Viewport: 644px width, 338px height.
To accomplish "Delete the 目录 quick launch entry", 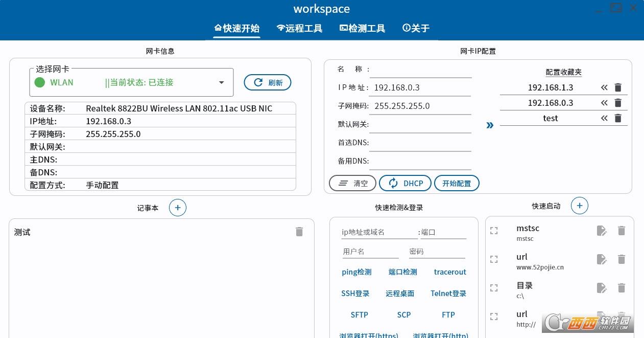I will pos(622,288).
